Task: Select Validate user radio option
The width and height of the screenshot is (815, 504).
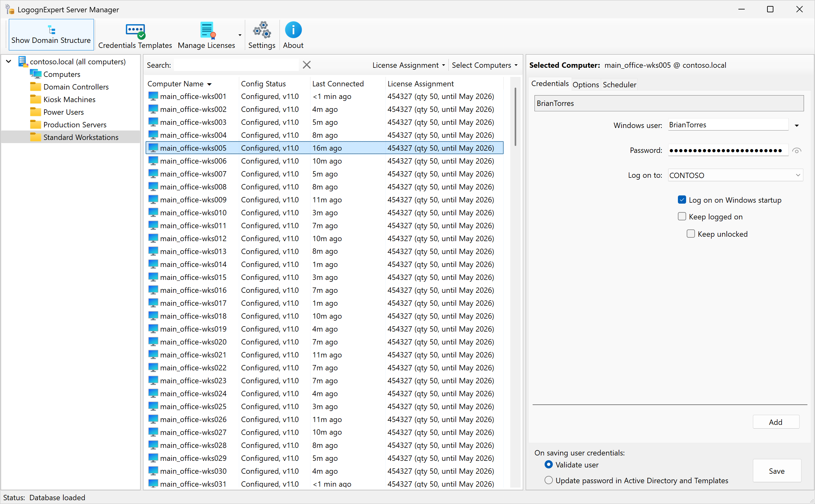Action: coord(548,464)
